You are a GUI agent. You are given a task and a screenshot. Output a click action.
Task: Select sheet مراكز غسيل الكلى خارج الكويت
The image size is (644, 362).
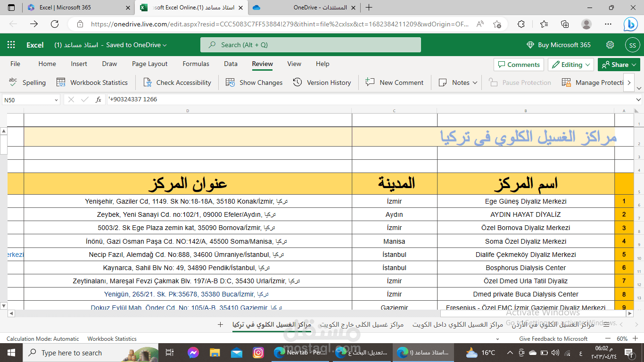pos(362,324)
